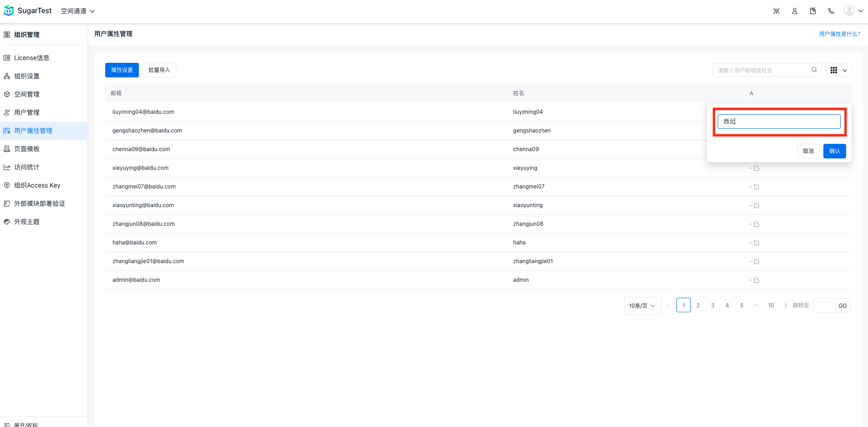This screenshot has height=427, width=868.
Task: Click the License信息 sidebar icon
Action: [7, 58]
